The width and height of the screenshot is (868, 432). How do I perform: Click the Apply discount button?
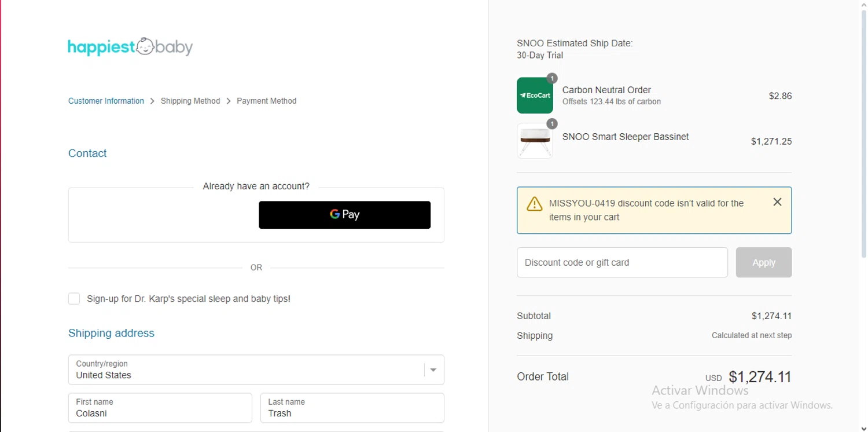click(x=763, y=262)
